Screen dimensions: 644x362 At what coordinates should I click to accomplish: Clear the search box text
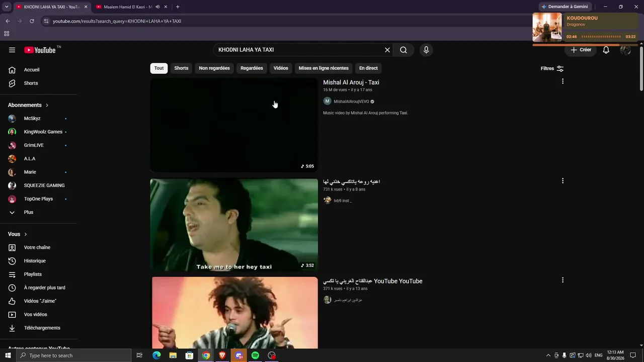pyautogui.click(x=387, y=50)
